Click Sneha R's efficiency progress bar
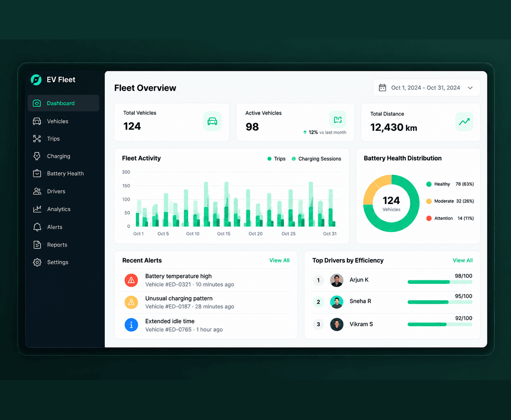The height and width of the screenshot is (420, 511). 440,302
